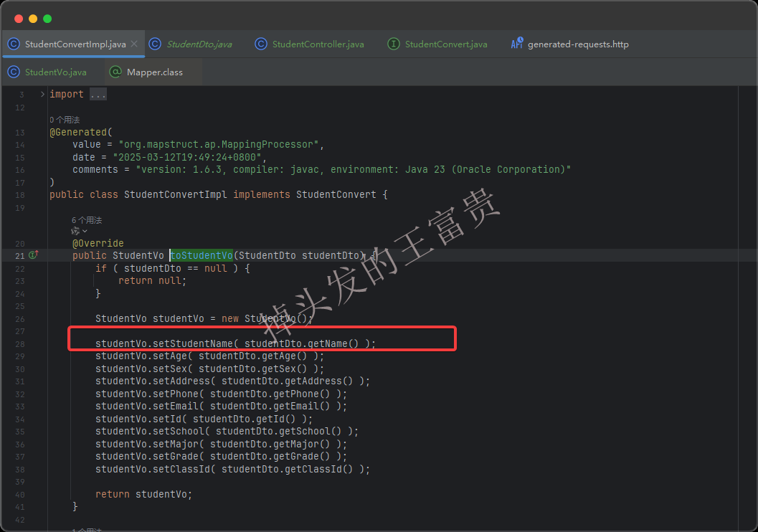Open the StudentController.java tab
Screen dimensions: 758x532
[x=318, y=44]
